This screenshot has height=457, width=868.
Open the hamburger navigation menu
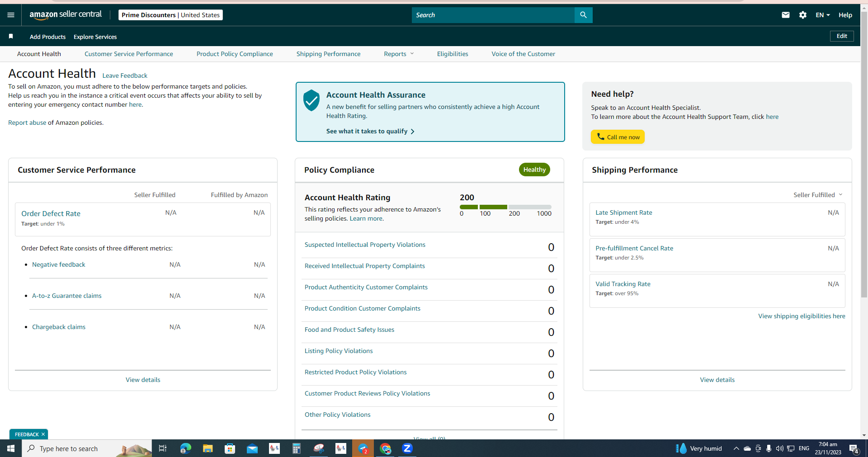click(11, 15)
